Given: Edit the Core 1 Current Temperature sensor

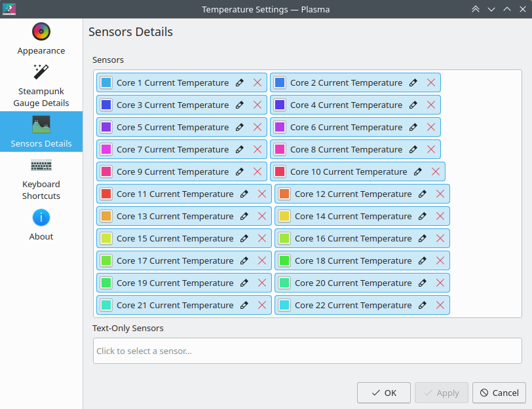Looking at the screenshot, I should [240, 82].
